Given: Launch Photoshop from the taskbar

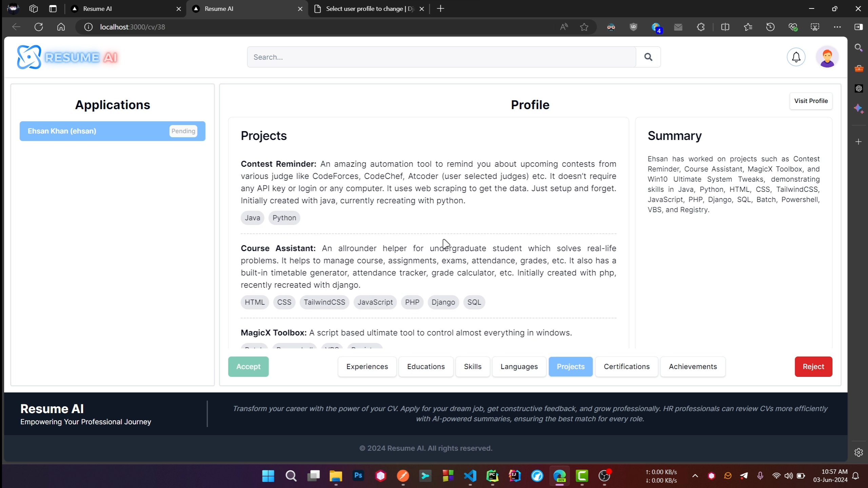Looking at the screenshot, I should click(x=358, y=476).
